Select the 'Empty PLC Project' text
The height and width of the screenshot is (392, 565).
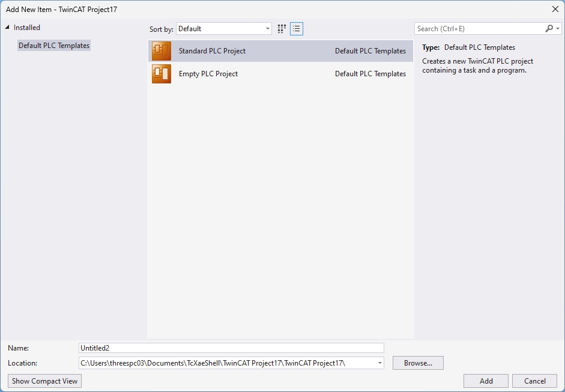(x=208, y=73)
